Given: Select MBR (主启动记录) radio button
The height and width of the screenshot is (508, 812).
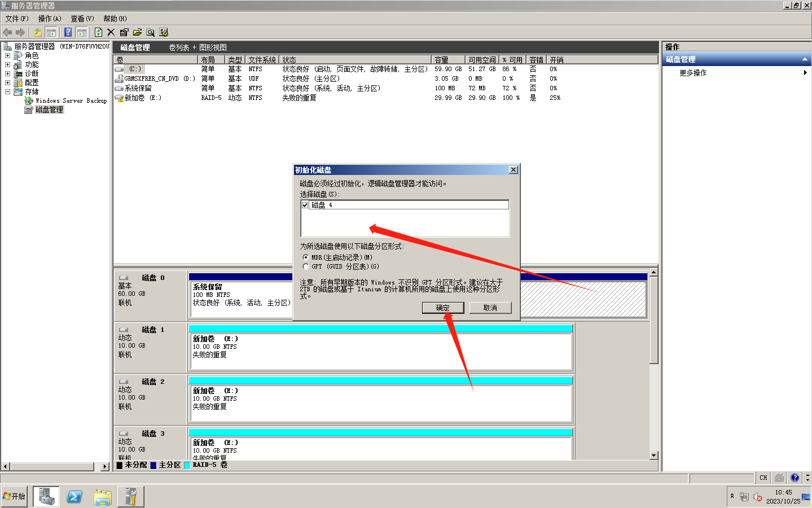Looking at the screenshot, I should click(305, 257).
